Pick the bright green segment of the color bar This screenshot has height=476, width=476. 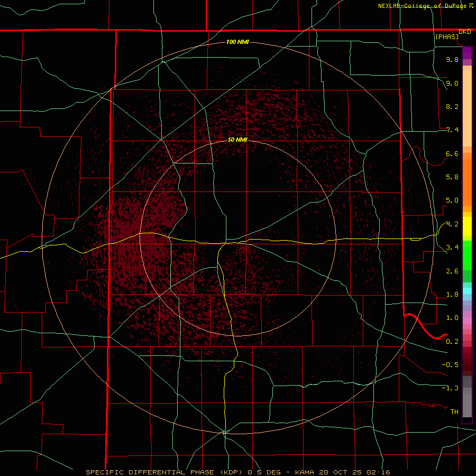[467, 255]
